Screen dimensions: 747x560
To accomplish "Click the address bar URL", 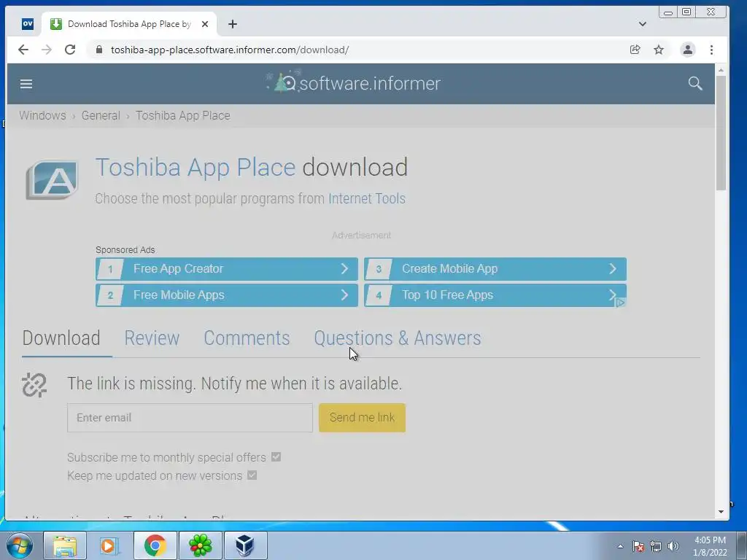I will 230,50.
